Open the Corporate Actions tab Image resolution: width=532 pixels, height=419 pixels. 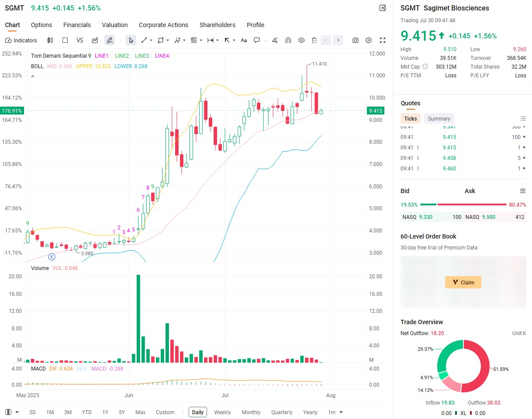163,25
